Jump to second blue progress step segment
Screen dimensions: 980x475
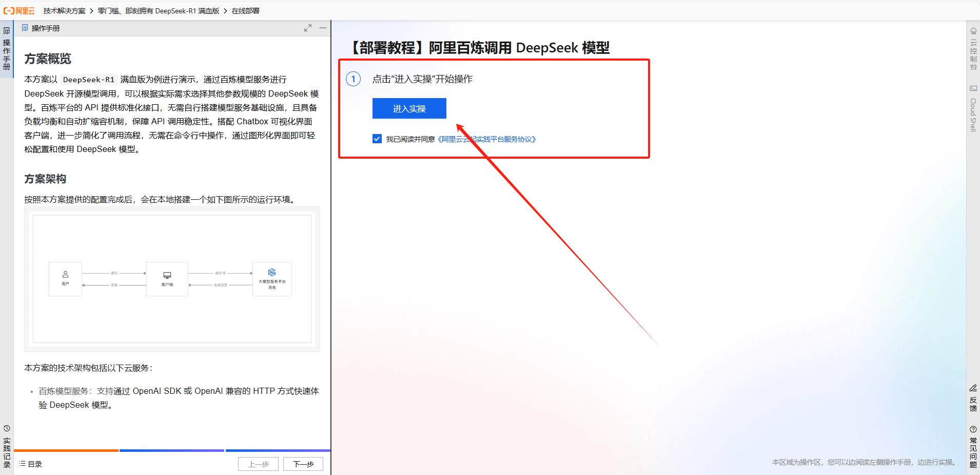pos(172,450)
